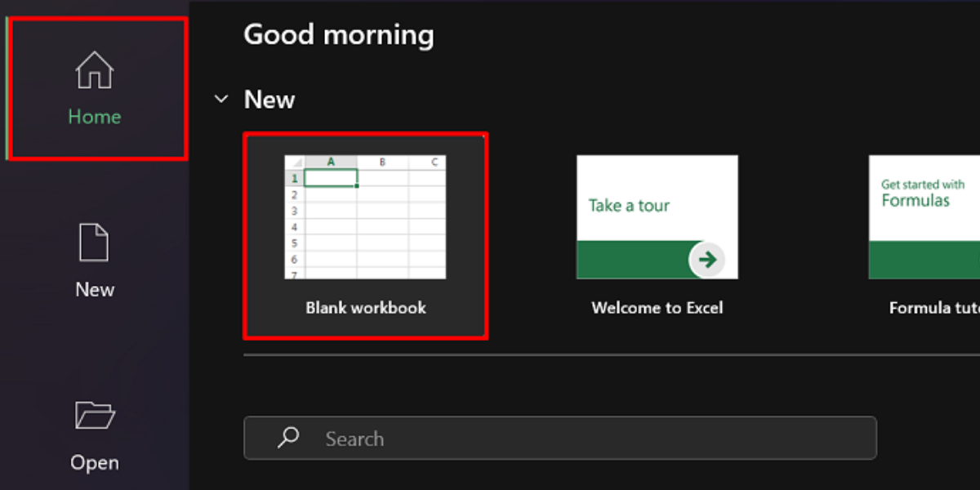Click the Open folder icon in the sidebar
Image resolution: width=980 pixels, height=490 pixels.
94,416
